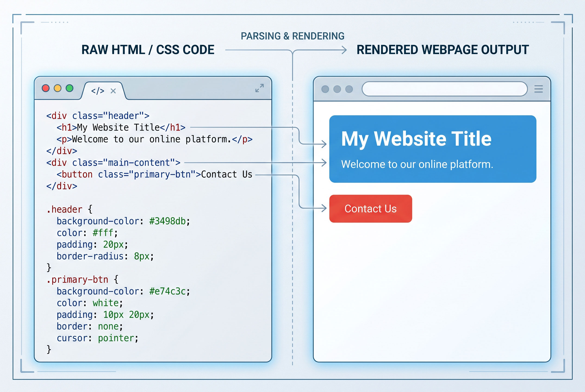Click the yellow minimize dot in code editor
Screen dimensions: 585x392
58,88
